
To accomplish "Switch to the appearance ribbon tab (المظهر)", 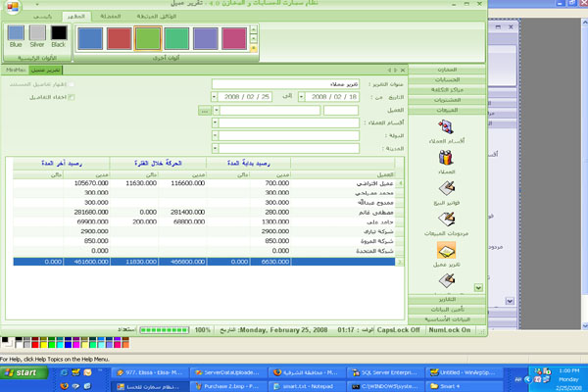I will pyautogui.click(x=76, y=17).
